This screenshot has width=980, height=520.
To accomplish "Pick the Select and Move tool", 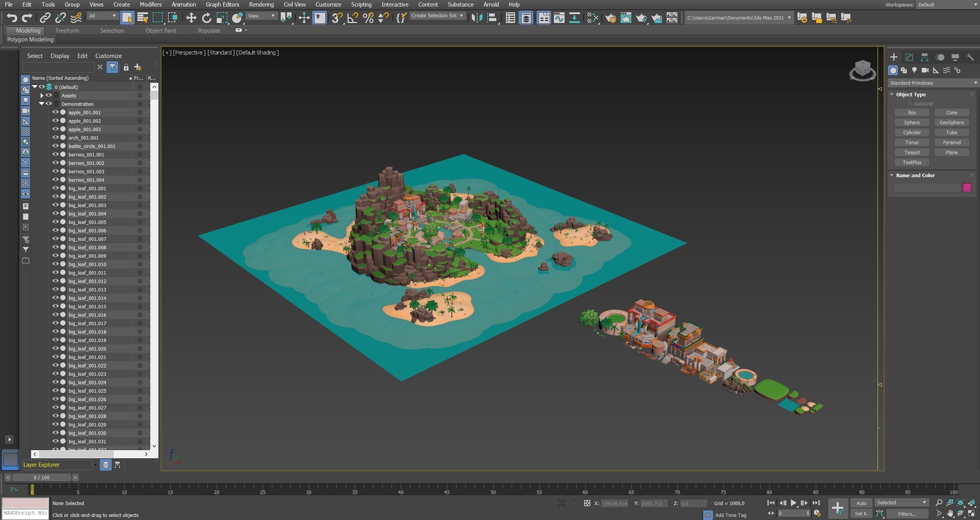I will tap(191, 18).
